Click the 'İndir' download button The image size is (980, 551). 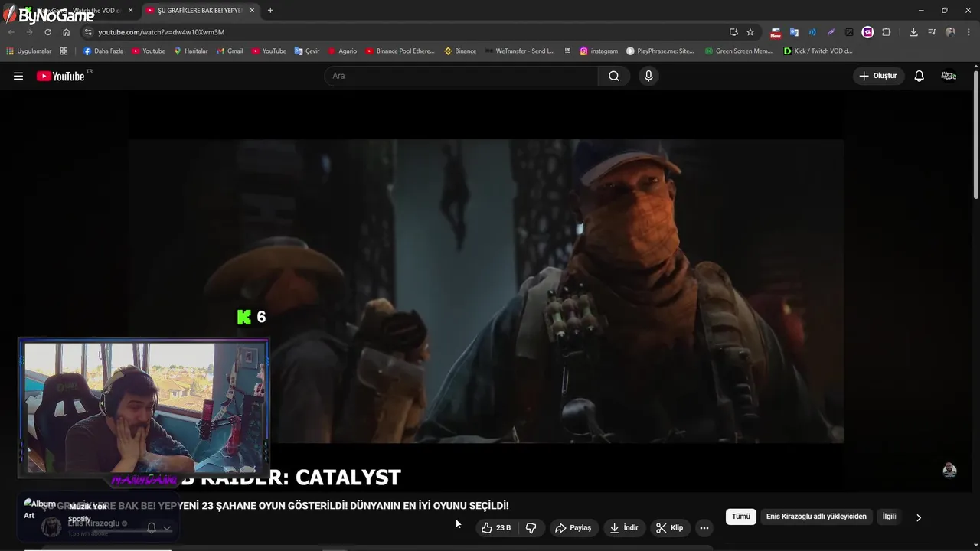pyautogui.click(x=624, y=527)
